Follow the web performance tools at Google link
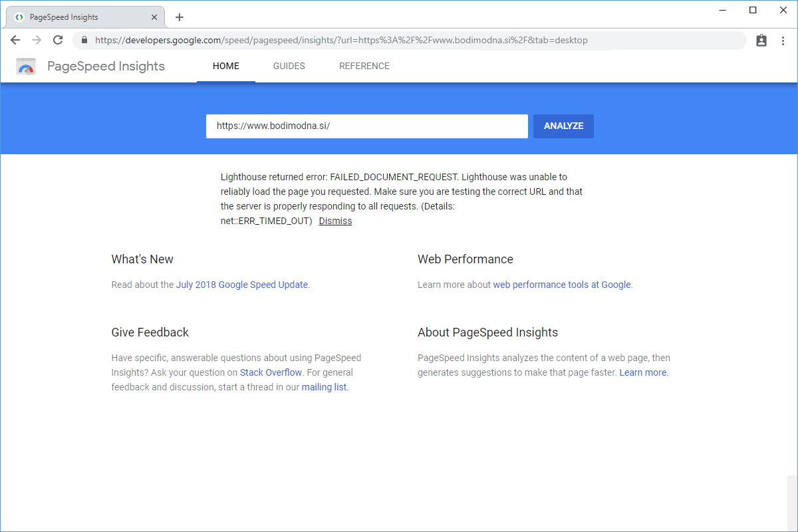 point(561,285)
